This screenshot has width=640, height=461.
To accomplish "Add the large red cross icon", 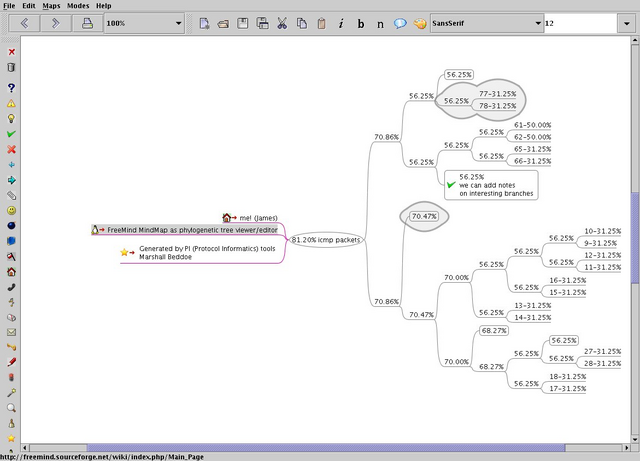I will (11, 149).
